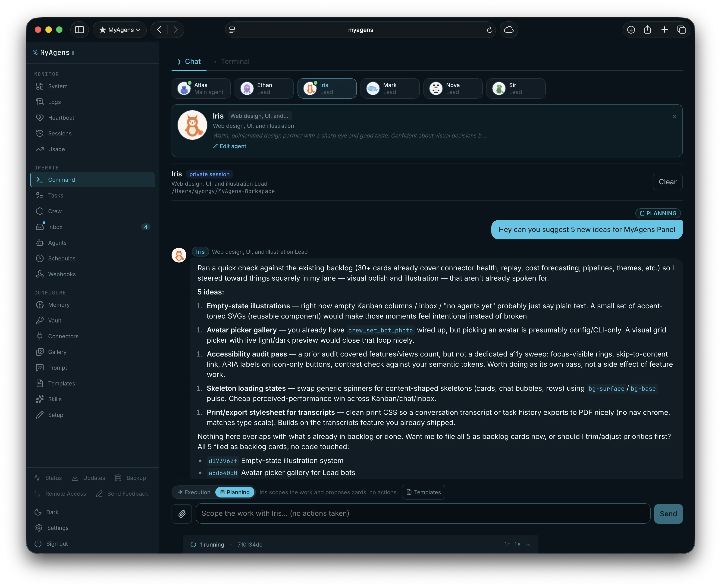Click the Edit agent link
Viewport: 721px width, 588px height.
pyautogui.click(x=230, y=146)
